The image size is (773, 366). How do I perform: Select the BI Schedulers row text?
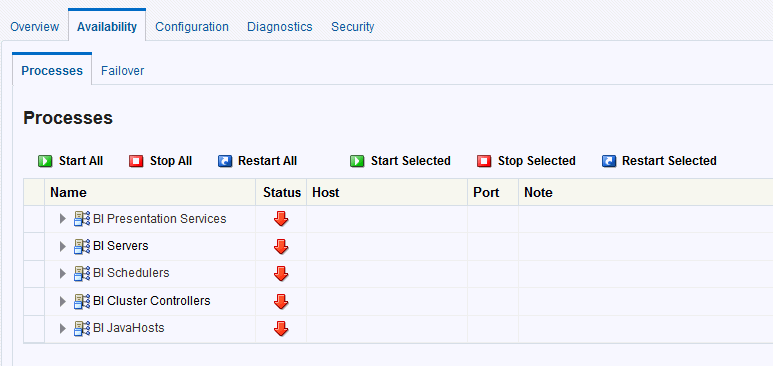pyautogui.click(x=131, y=273)
